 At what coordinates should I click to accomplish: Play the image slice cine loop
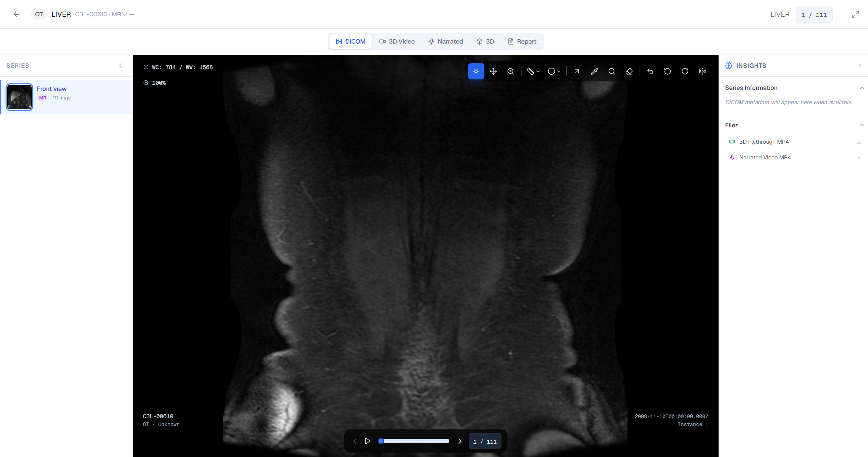(367, 441)
